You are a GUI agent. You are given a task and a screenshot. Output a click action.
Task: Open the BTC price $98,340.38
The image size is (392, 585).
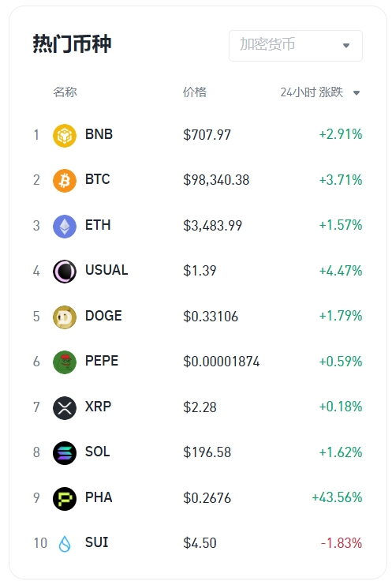(x=216, y=180)
